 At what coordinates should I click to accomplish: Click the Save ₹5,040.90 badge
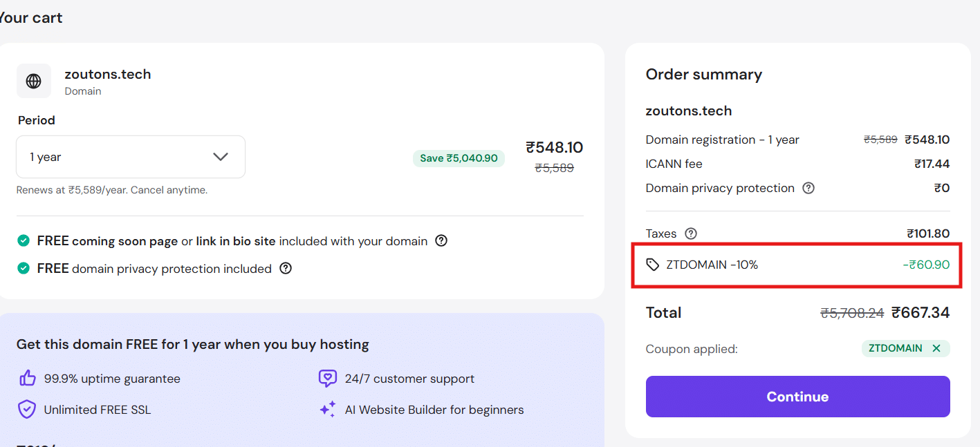pos(459,158)
